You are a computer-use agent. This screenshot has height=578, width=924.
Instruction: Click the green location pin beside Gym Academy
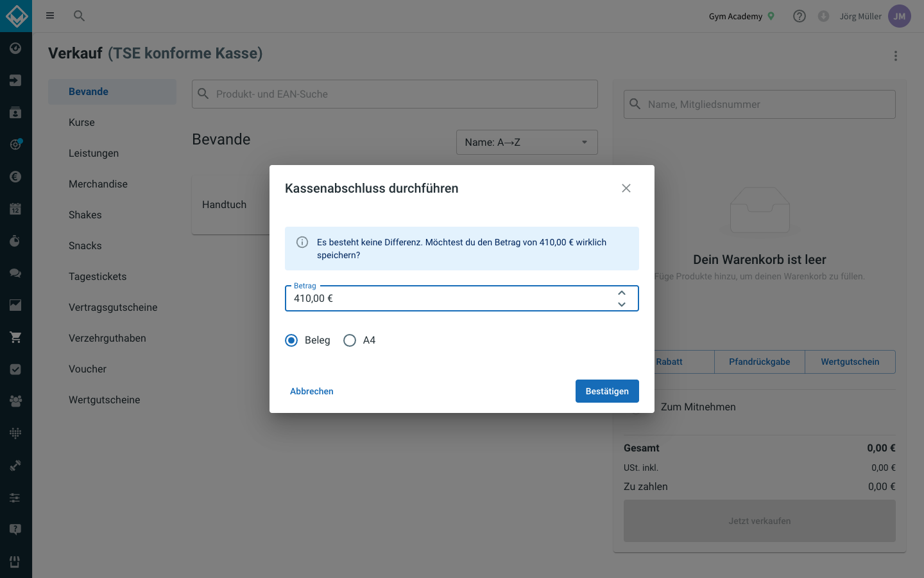click(x=771, y=16)
